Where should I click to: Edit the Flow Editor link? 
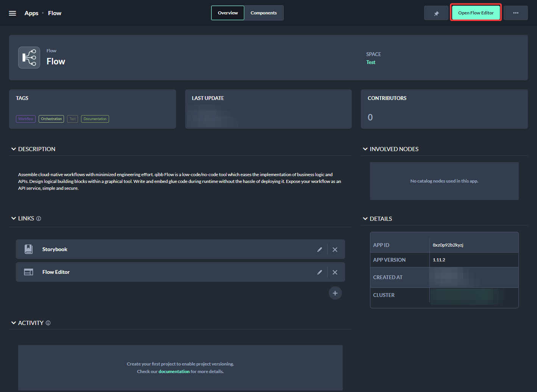click(320, 272)
